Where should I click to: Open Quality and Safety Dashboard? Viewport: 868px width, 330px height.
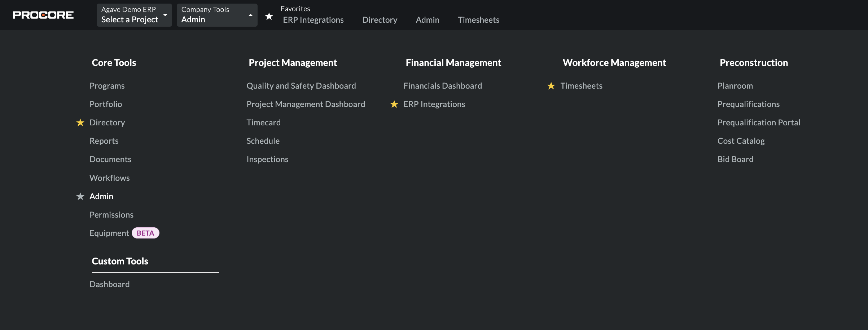[301, 86]
